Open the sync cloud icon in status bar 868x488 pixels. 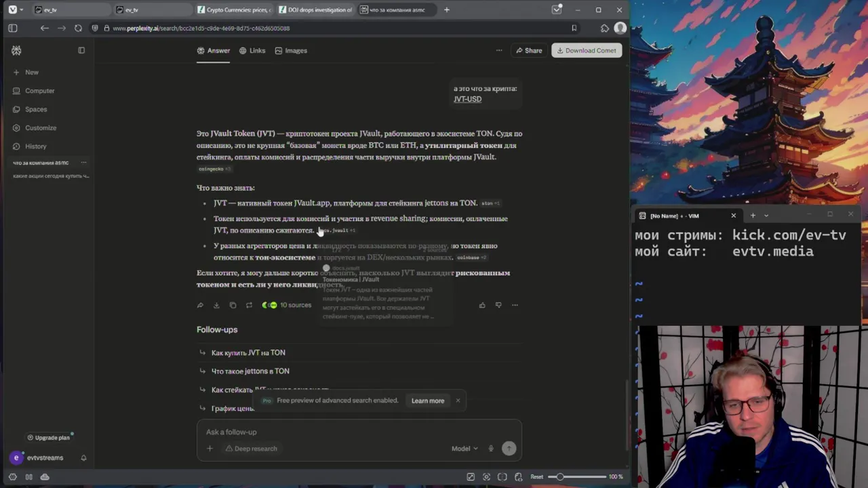point(45,476)
